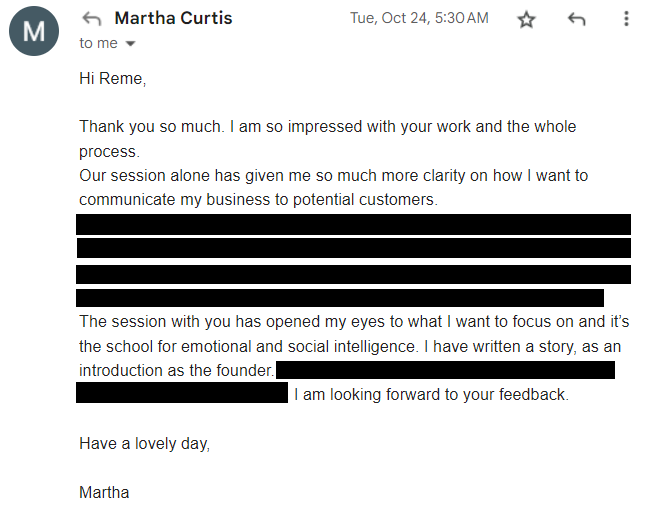Open the three-dot more options menu
Image resolution: width=657 pixels, height=512 pixels.
626,19
